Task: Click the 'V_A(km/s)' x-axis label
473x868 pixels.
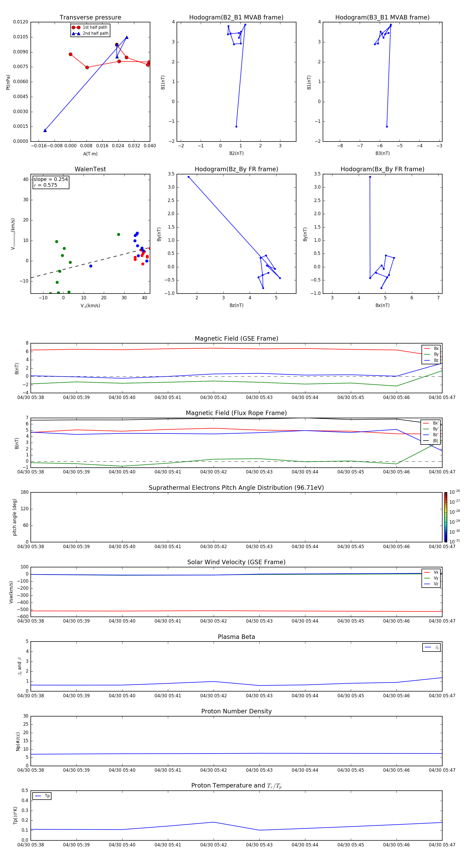Action: (90, 306)
